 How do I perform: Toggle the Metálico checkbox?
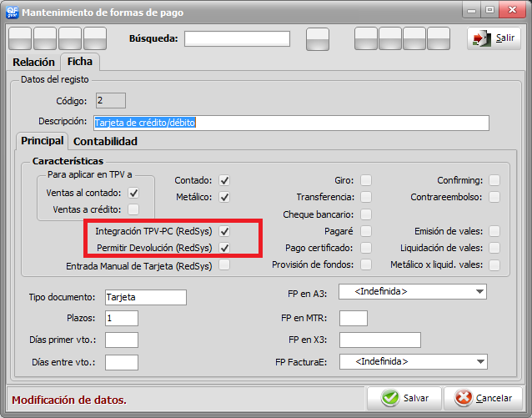(x=224, y=197)
